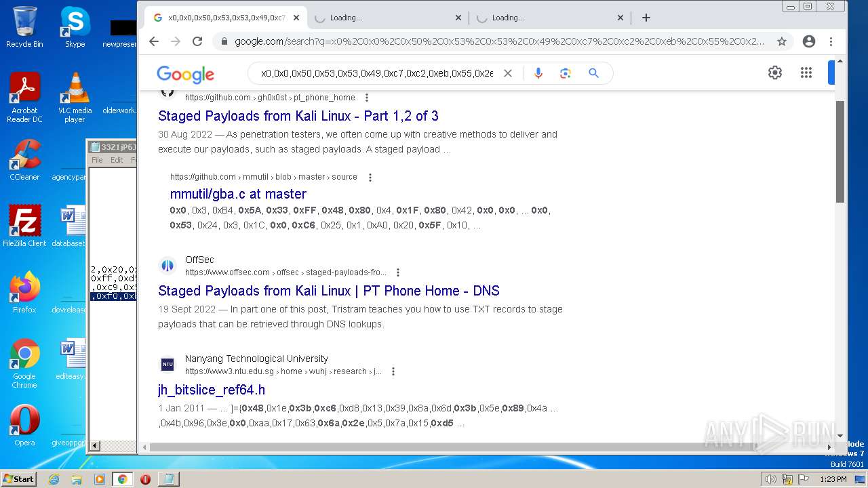Click the Windows Start button

(18, 479)
